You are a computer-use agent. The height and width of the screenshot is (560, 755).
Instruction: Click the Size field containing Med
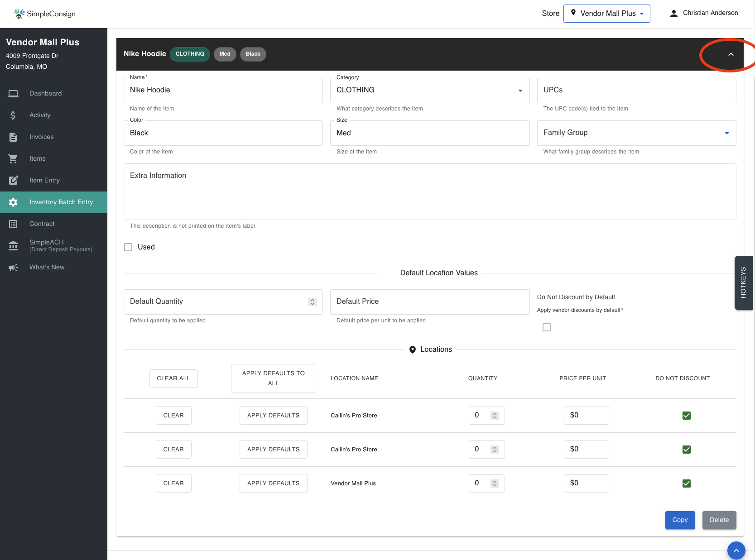pyautogui.click(x=430, y=133)
